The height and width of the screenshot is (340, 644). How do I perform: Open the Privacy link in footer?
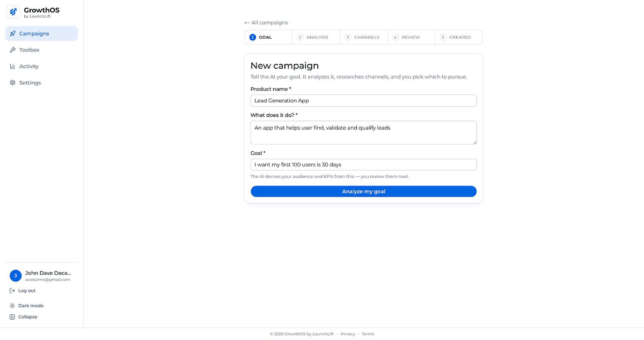point(348,334)
